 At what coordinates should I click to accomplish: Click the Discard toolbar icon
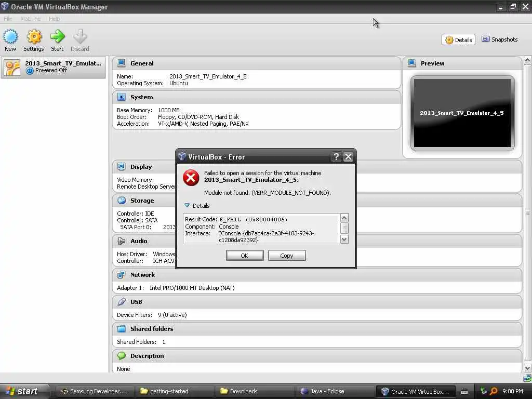tap(80, 36)
